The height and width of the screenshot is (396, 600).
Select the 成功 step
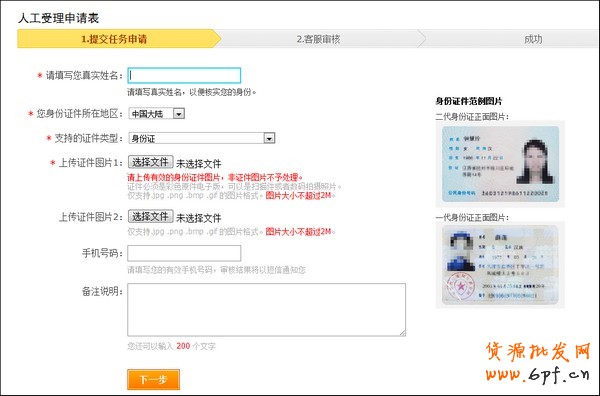point(533,39)
